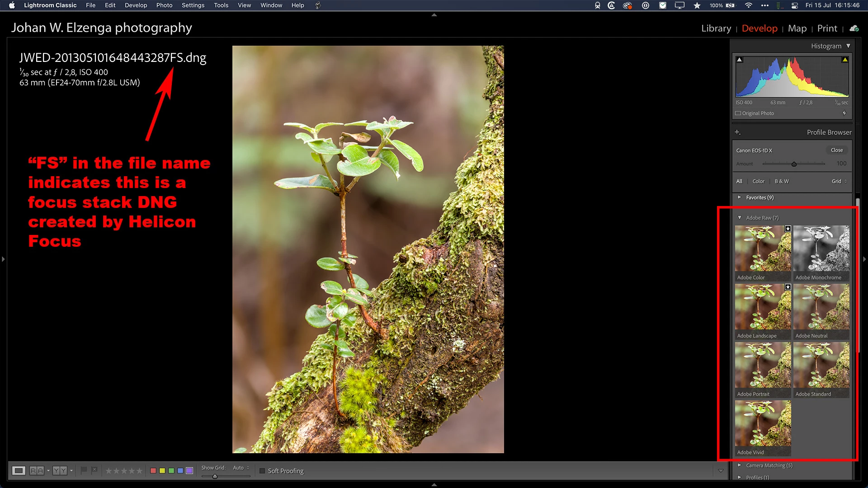This screenshot has height=488, width=868.
Task: Flag photo as pick
Action: point(84,470)
